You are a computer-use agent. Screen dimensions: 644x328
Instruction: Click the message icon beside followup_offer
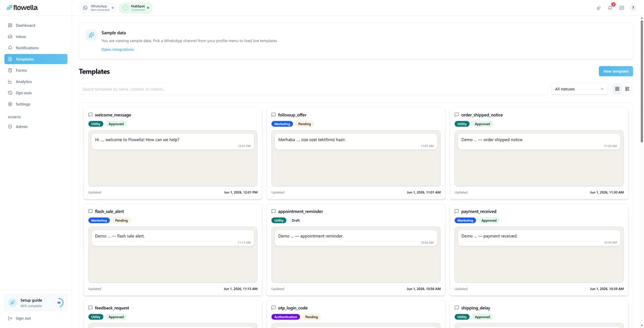pos(273,115)
